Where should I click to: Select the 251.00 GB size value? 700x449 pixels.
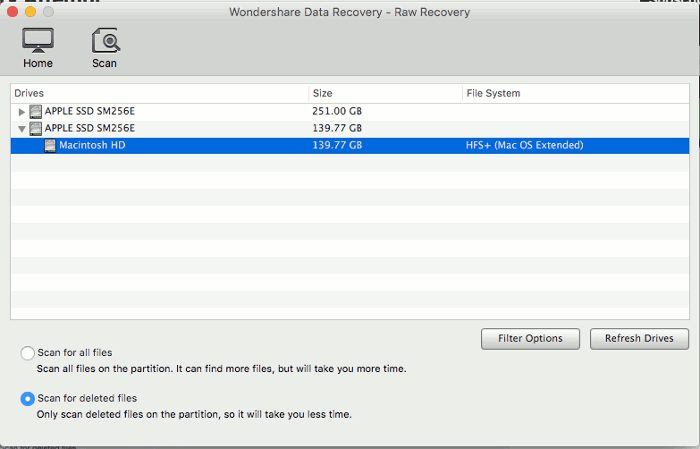click(337, 111)
